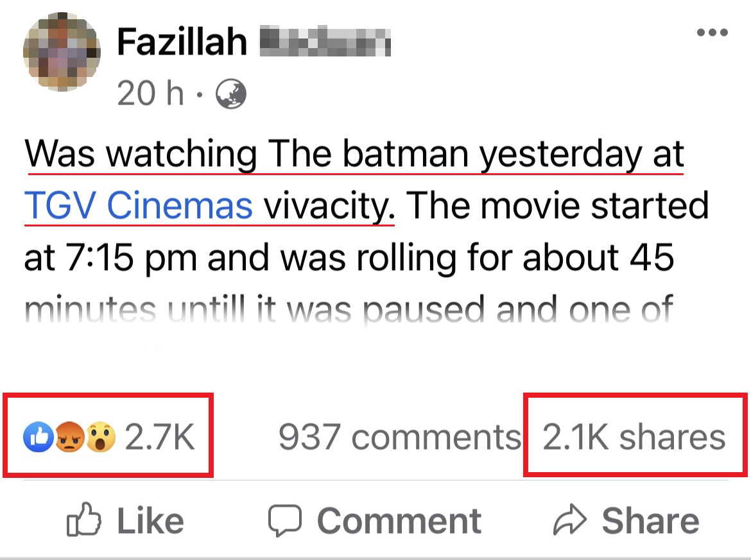Follow the TGV Cinemas page link
The height and width of the screenshot is (560, 751).
coord(139,206)
